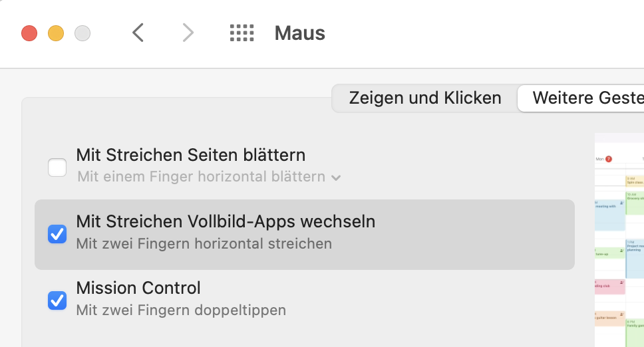
Task: Click the calendar gesture preview thumbnail
Action: [619, 240]
